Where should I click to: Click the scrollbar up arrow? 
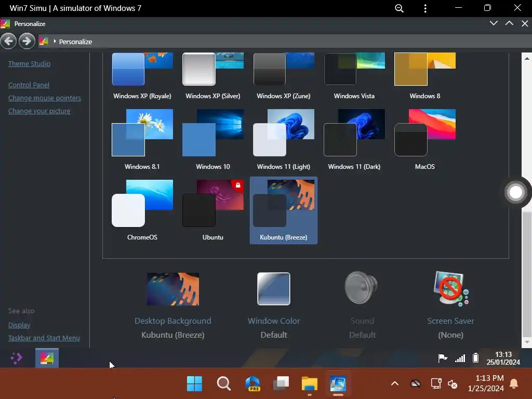coord(527,58)
